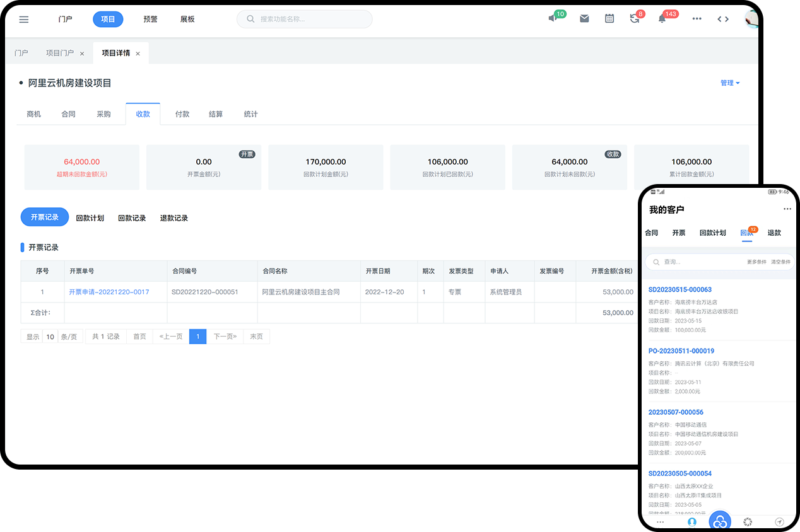This screenshot has height=532, width=800.
Task: Open SD20230515-000063 record in phone list
Action: (679, 290)
